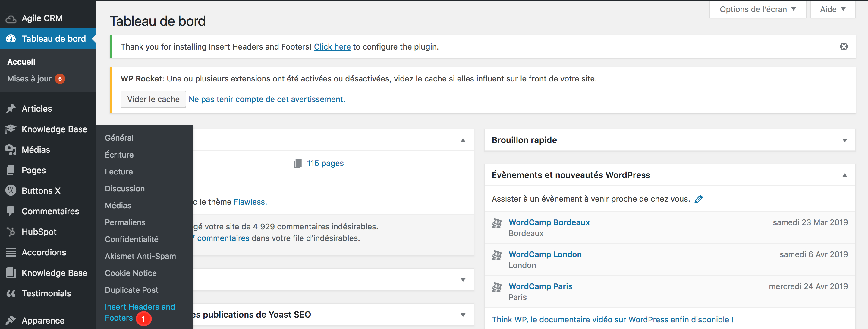Select Mises à jour in the sidebar
Viewport: 868px width, 329px height.
[x=29, y=78]
